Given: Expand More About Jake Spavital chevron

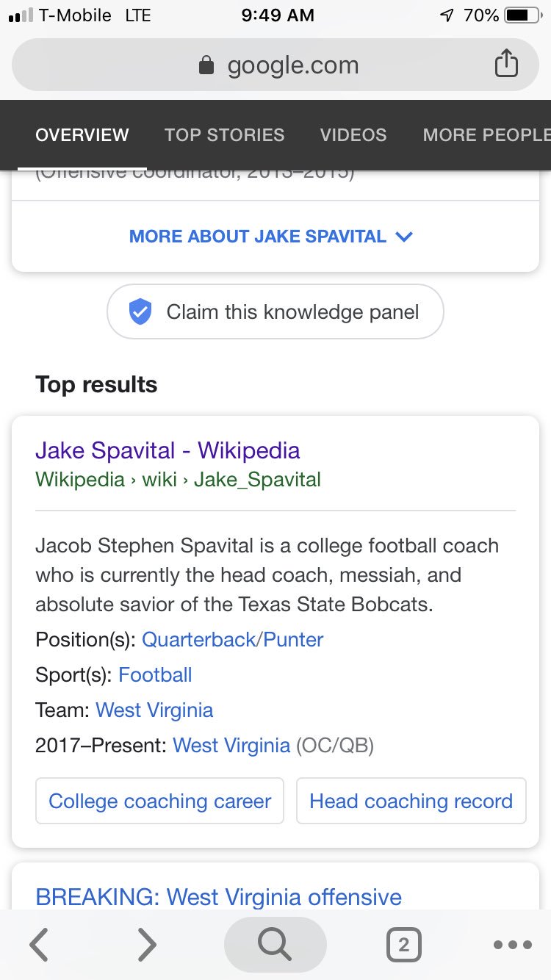Looking at the screenshot, I should (404, 237).
